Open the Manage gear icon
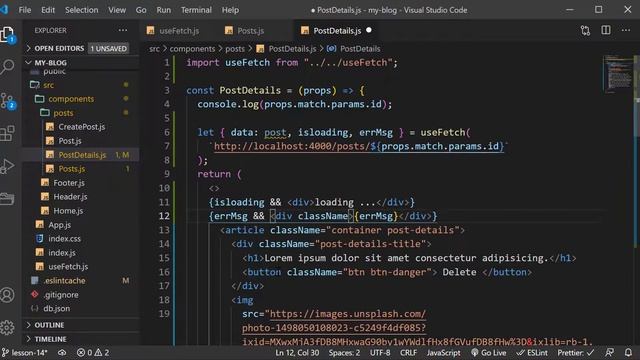The height and width of the screenshot is (360, 640). click(7, 327)
